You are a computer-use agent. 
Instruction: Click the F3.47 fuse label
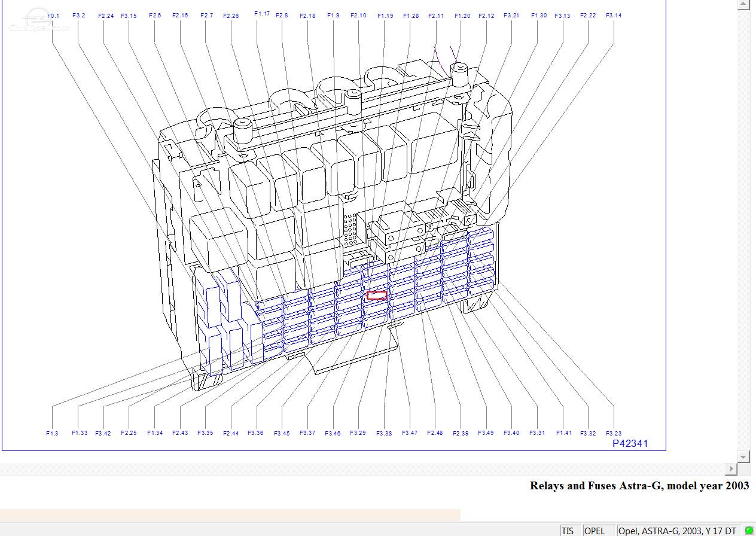click(x=410, y=433)
